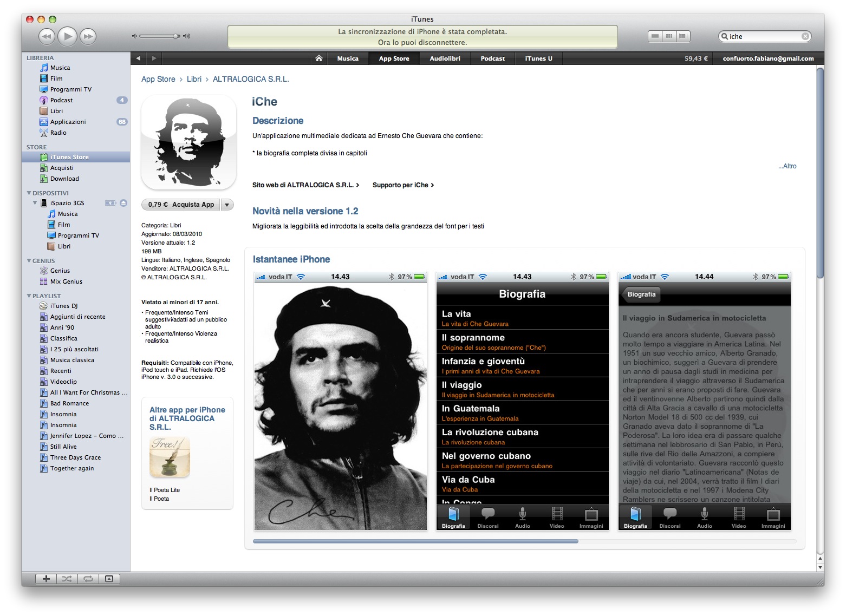The width and height of the screenshot is (846, 616).
Task: Open Sito web di ALTRALOGICA S.R.L.
Action: tap(305, 185)
